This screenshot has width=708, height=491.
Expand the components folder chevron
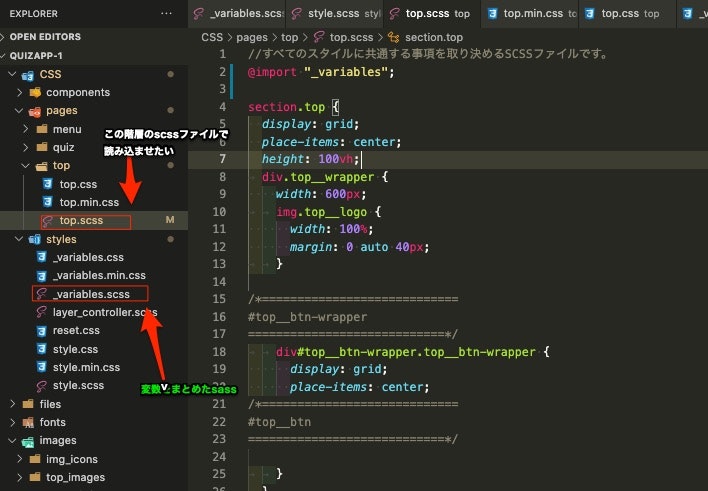point(19,92)
